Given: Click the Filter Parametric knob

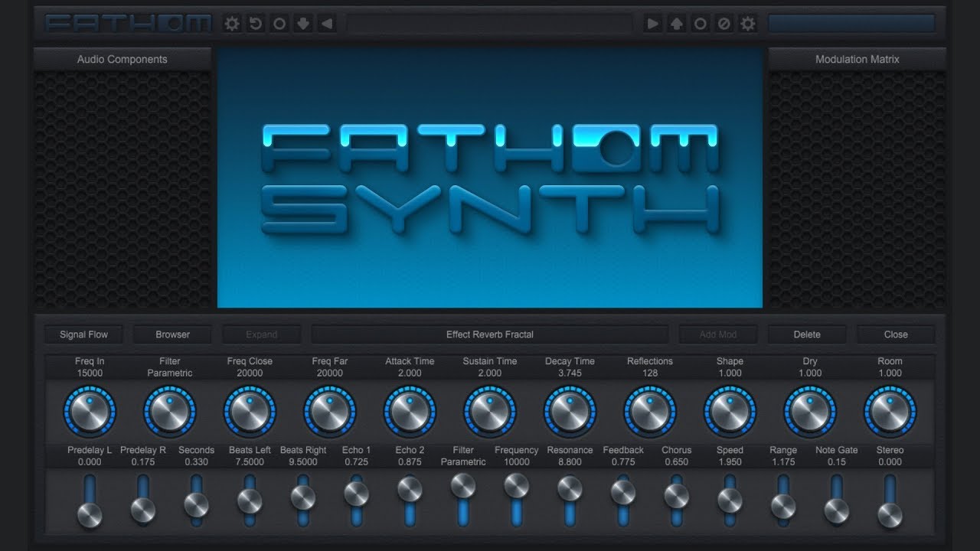Looking at the screenshot, I should (x=170, y=412).
